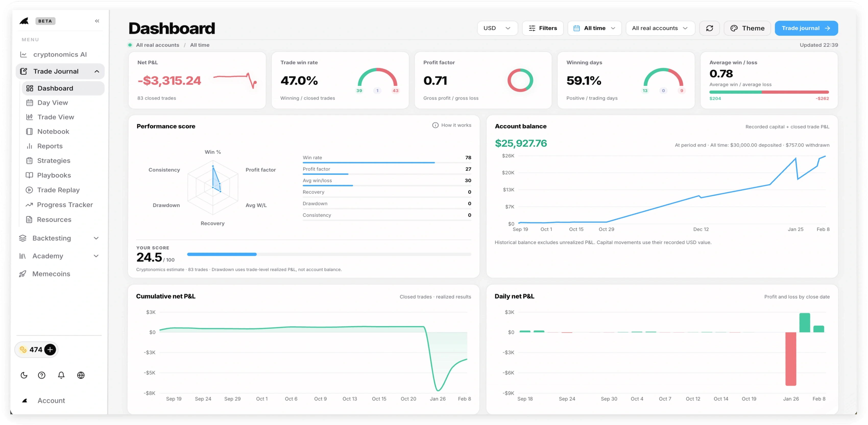Click the Trade Journal pencil icon
Viewport: 868px width, 425px height.
(x=23, y=71)
